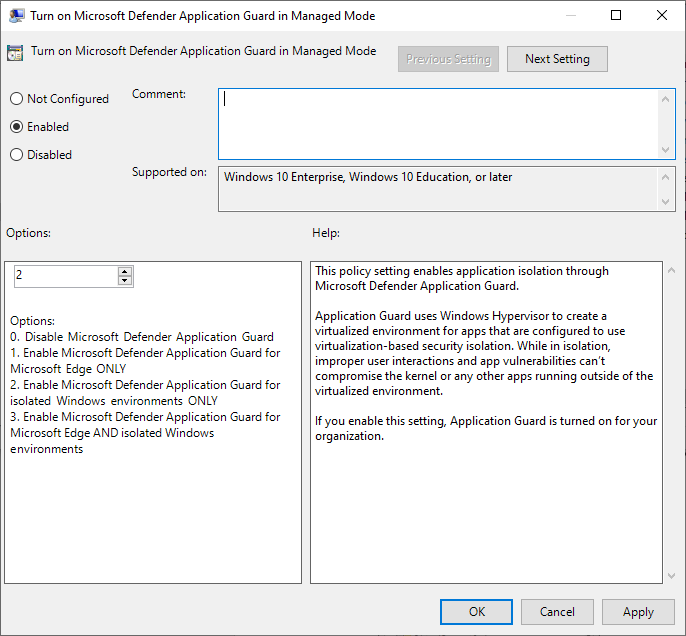Click the Supported on text Windows 10 Enterprise
Image resolution: width=686 pixels, height=636 pixels.
pos(284,177)
